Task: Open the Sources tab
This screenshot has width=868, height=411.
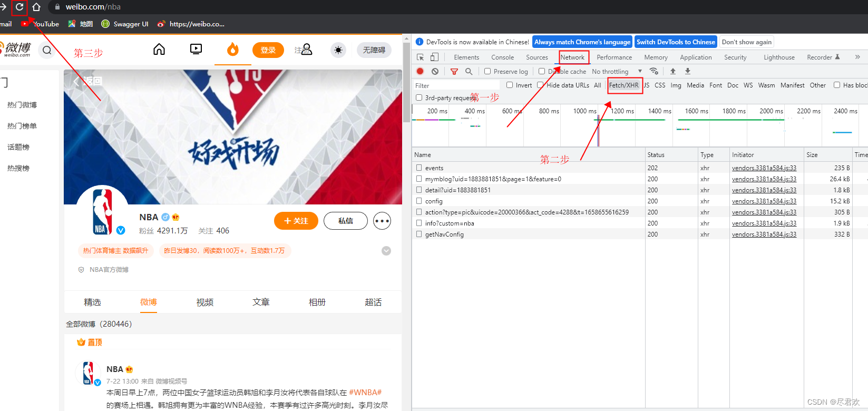Action: click(x=537, y=57)
